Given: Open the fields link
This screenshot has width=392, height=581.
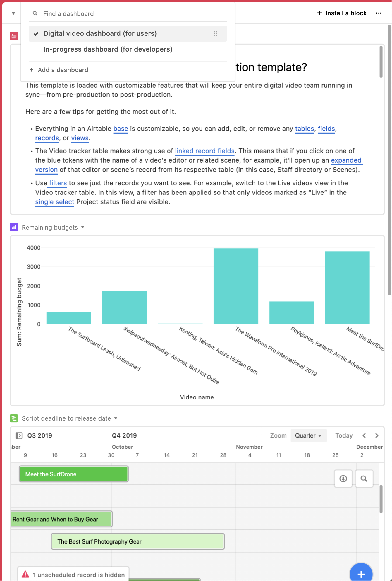Looking at the screenshot, I should pos(326,129).
